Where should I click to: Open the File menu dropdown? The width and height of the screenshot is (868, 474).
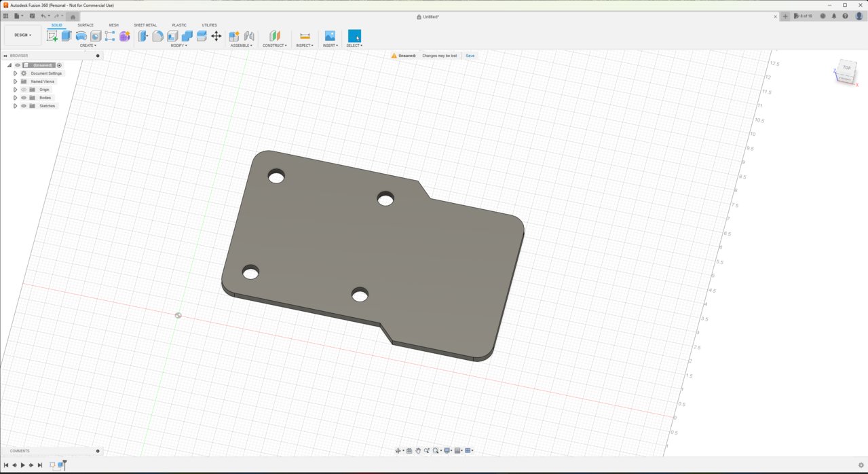(x=18, y=16)
